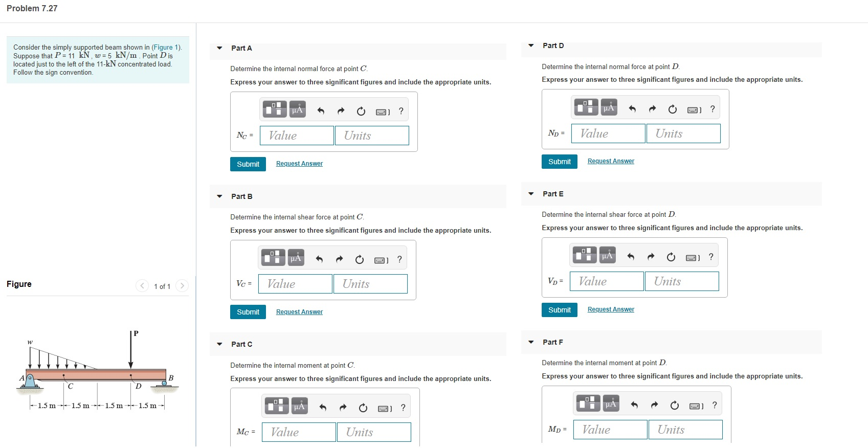Open Greek symbols button in Part D

click(609, 107)
